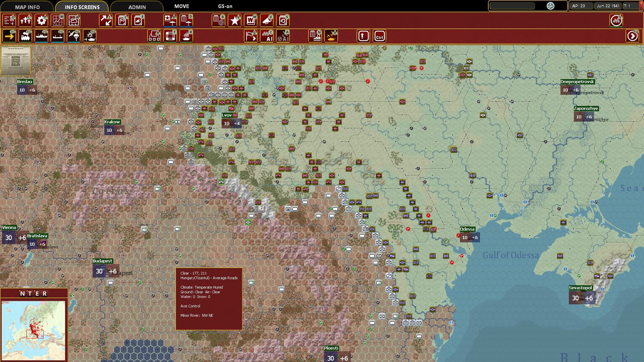Open the Commander's Report
Screen dimensions: 644x362
pyautogui.click(x=122, y=20)
